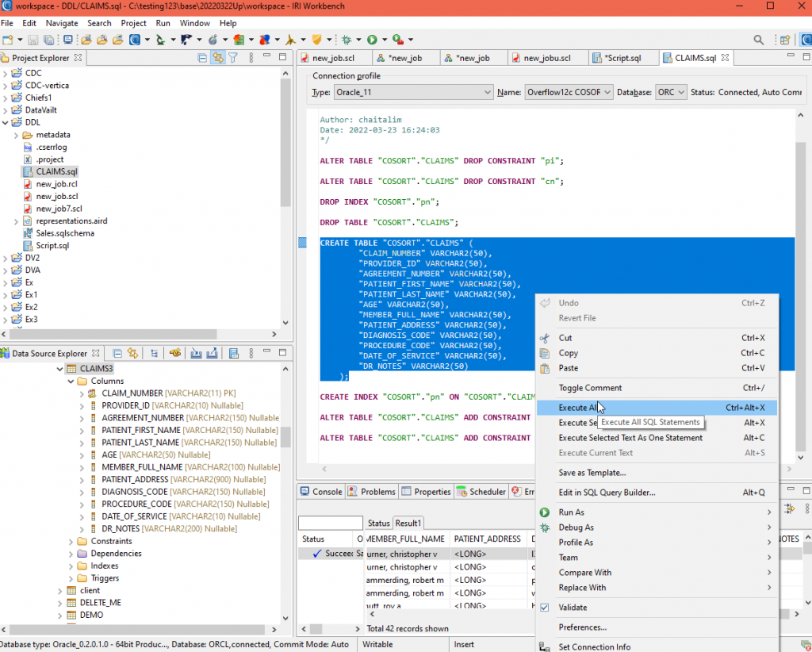
Task: Click the Save All toolbar icon
Action: point(48,40)
